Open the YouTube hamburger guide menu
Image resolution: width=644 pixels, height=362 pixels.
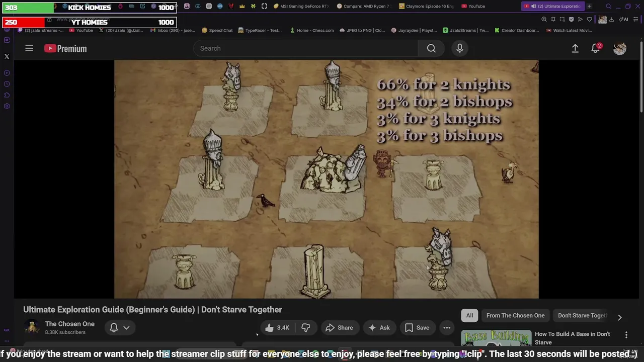tap(29, 48)
